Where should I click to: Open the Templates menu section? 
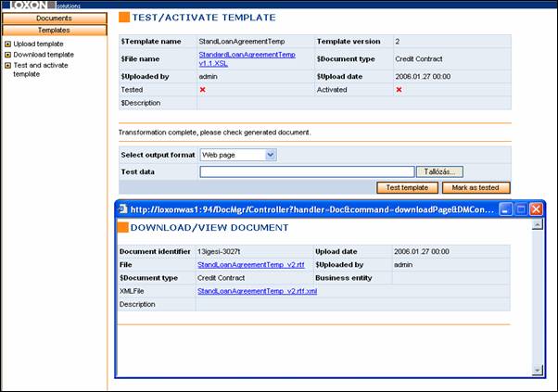(x=54, y=30)
